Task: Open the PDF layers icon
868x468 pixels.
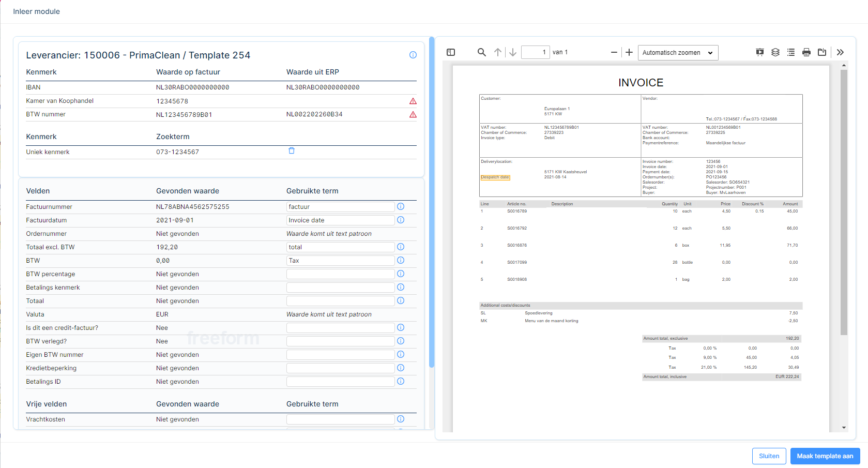Action: (x=775, y=52)
